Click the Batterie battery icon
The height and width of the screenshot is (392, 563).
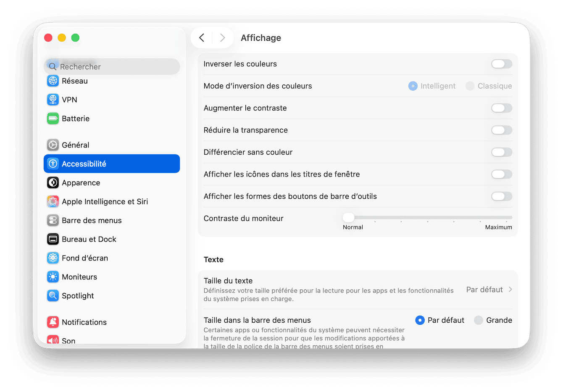(53, 118)
